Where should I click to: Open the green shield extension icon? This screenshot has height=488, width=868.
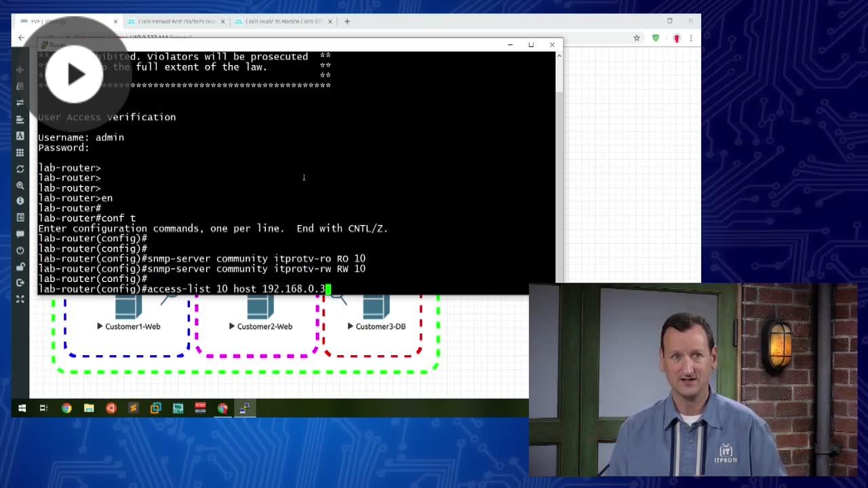pos(656,38)
